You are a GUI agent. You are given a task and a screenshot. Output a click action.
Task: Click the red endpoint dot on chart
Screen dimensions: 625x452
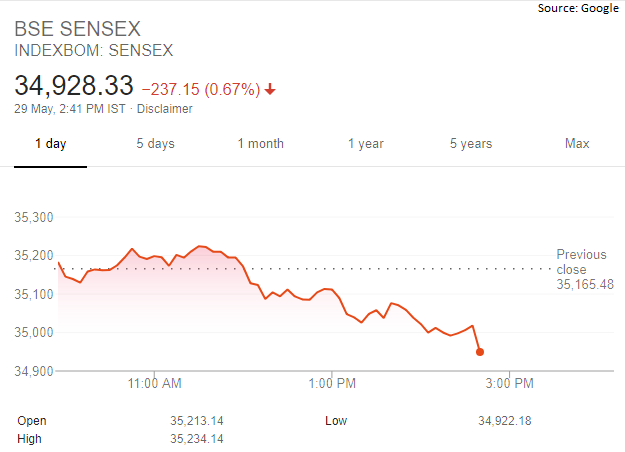tap(480, 352)
